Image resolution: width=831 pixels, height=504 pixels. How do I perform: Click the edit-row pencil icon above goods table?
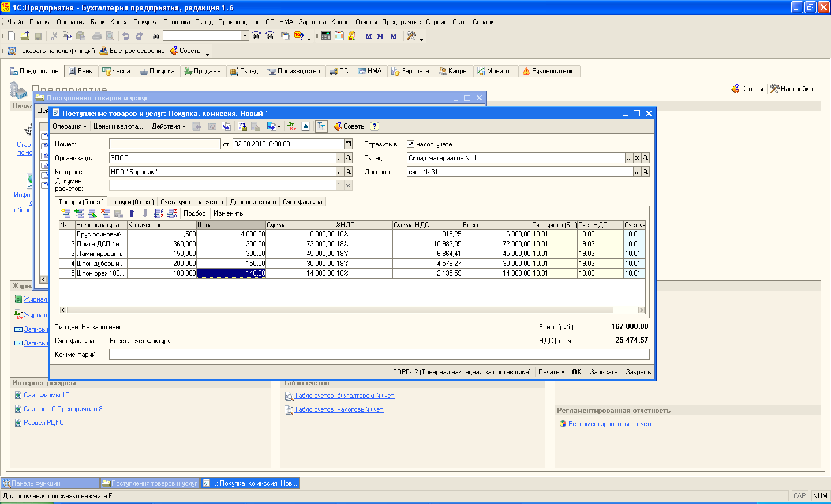(92, 213)
